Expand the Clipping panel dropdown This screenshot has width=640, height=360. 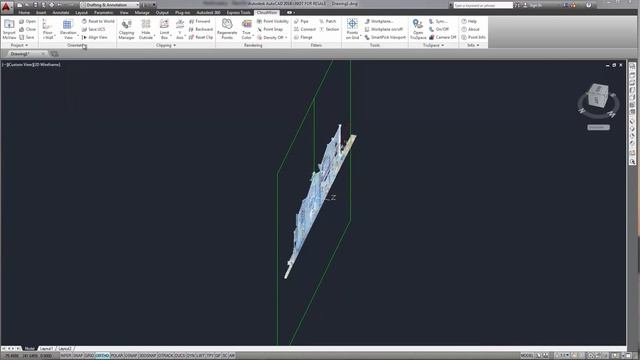[x=166, y=45]
